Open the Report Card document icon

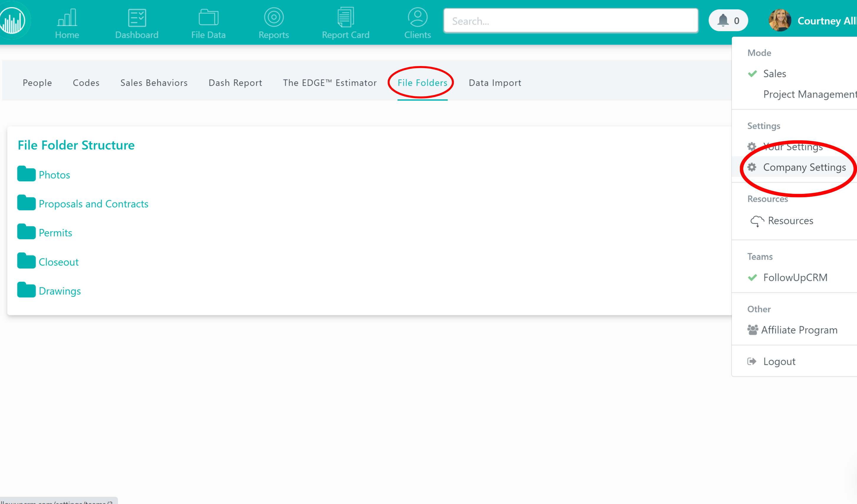pyautogui.click(x=346, y=17)
